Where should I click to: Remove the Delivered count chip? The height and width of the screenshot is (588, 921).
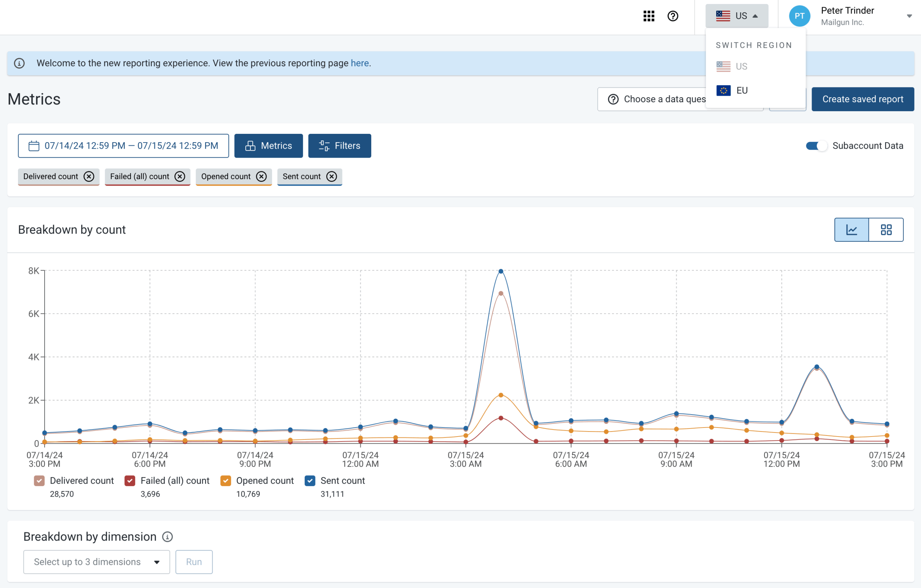89,176
